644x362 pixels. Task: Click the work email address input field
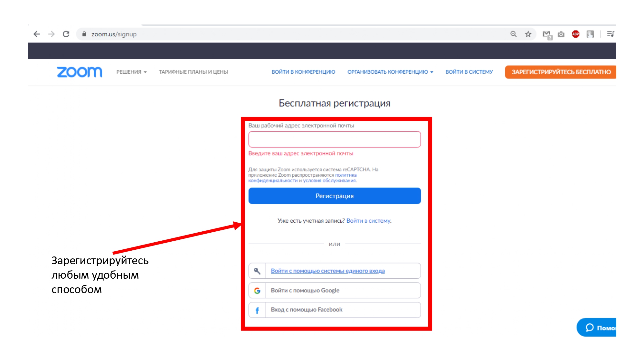[334, 139]
